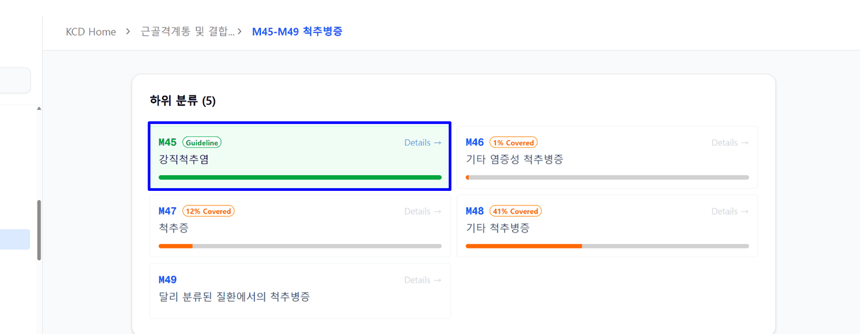Screen dimensions: 868x334
Task: Click the M45-M49 척추병증 breadcrumb
Action: click(297, 31)
